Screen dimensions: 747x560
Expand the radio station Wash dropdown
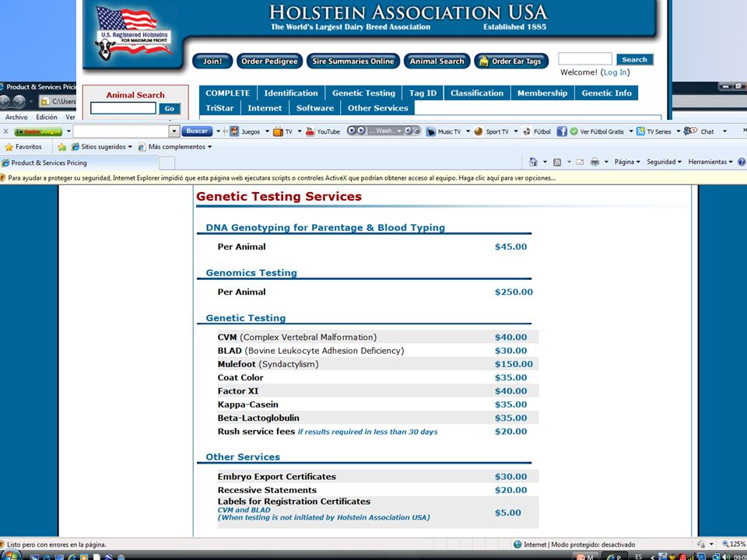[x=399, y=131]
